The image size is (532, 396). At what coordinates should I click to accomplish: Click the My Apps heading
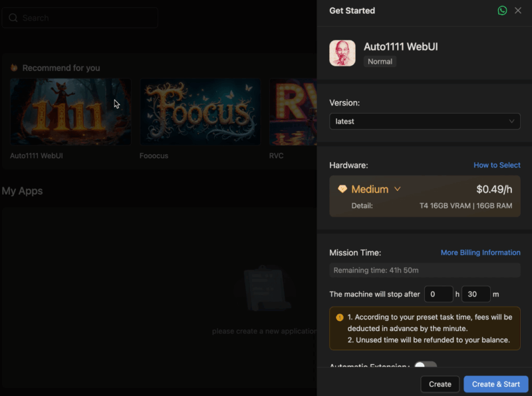[x=22, y=191]
